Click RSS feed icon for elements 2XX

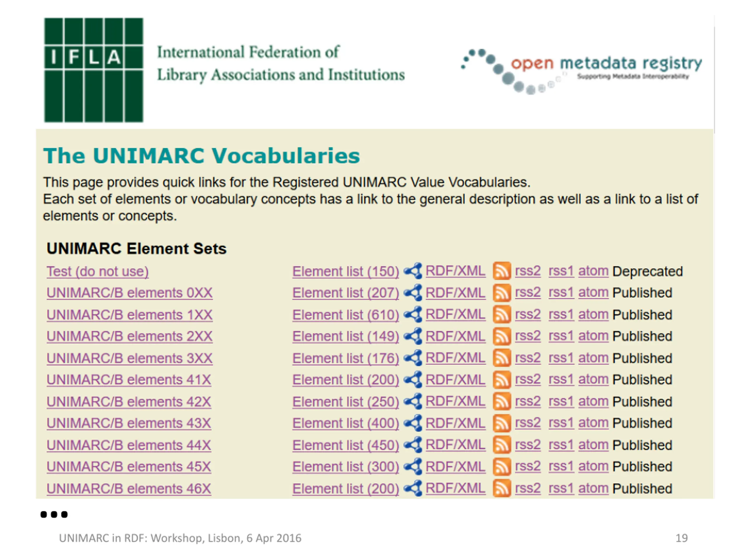[x=502, y=336]
